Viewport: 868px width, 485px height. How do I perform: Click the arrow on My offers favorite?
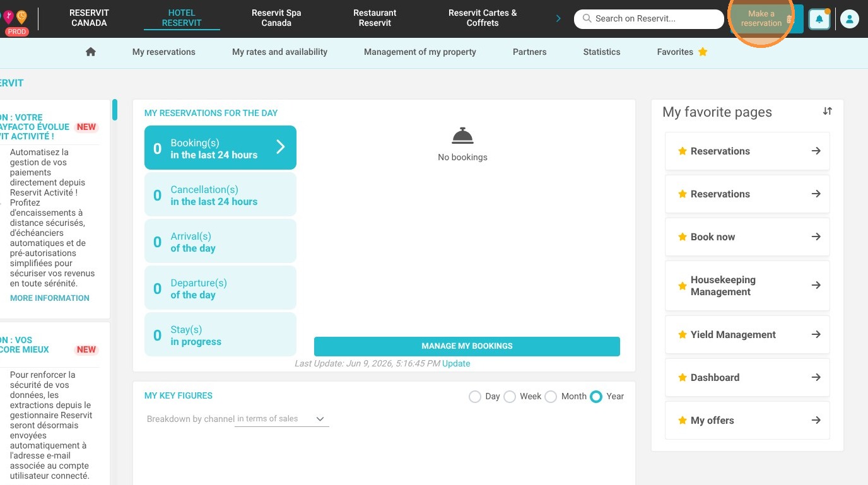click(816, 420)
